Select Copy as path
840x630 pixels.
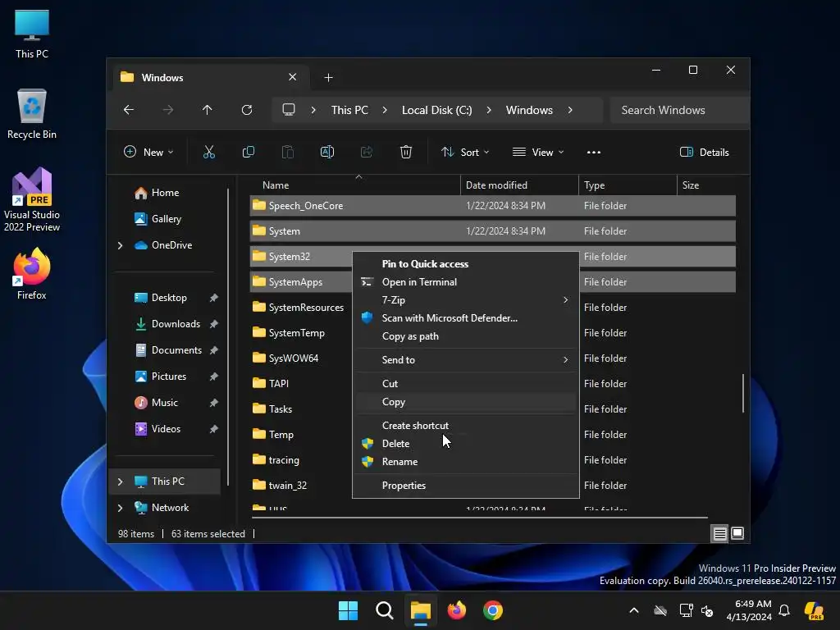(466, 336)
